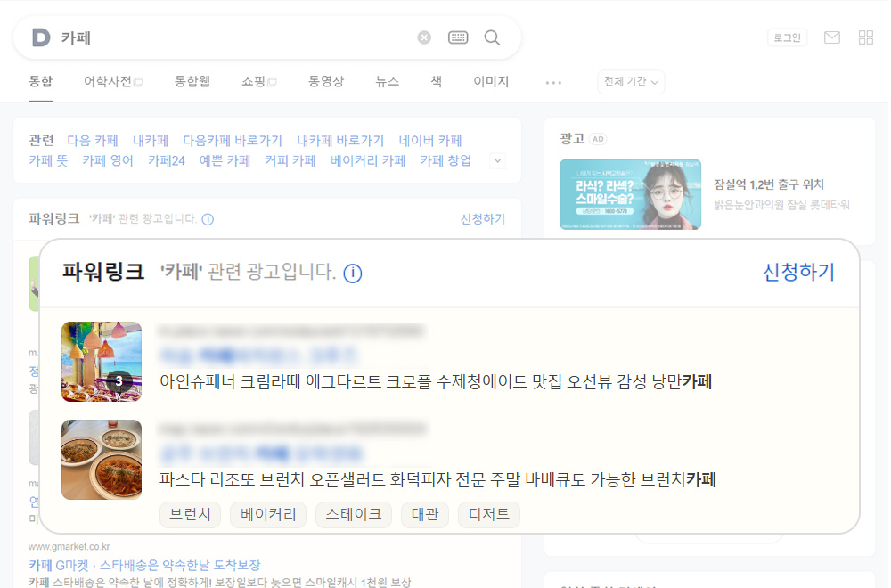Switch to the 이미지 tab
Viewport: 891px width, 588px height.
[x=491, y=82]
